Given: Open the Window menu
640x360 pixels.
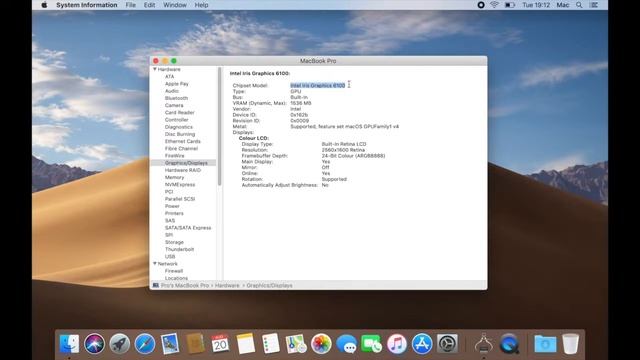Looking at the screenshot, I should (x=175, y=5).
